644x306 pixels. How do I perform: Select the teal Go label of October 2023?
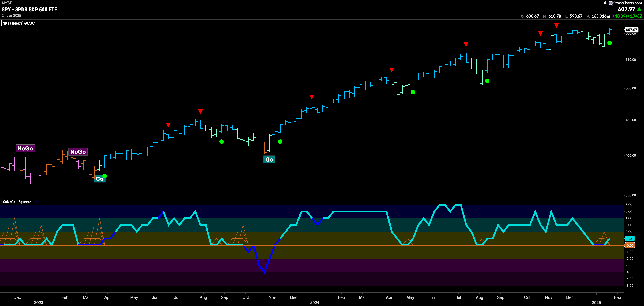coord(269,160)
